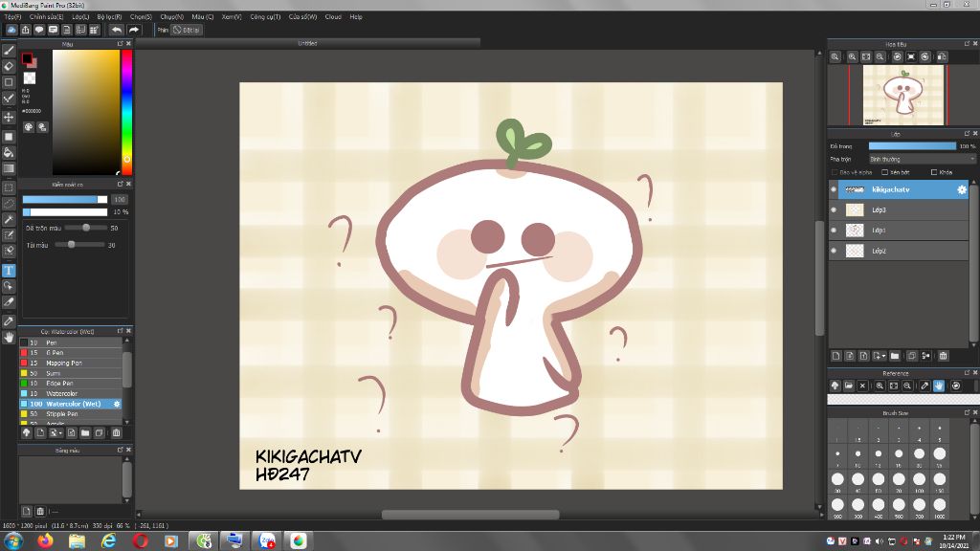The image size is (980, 551).
Task: Click delete brush trash icon
Action: pyautogui.click(x=116, y=433)
